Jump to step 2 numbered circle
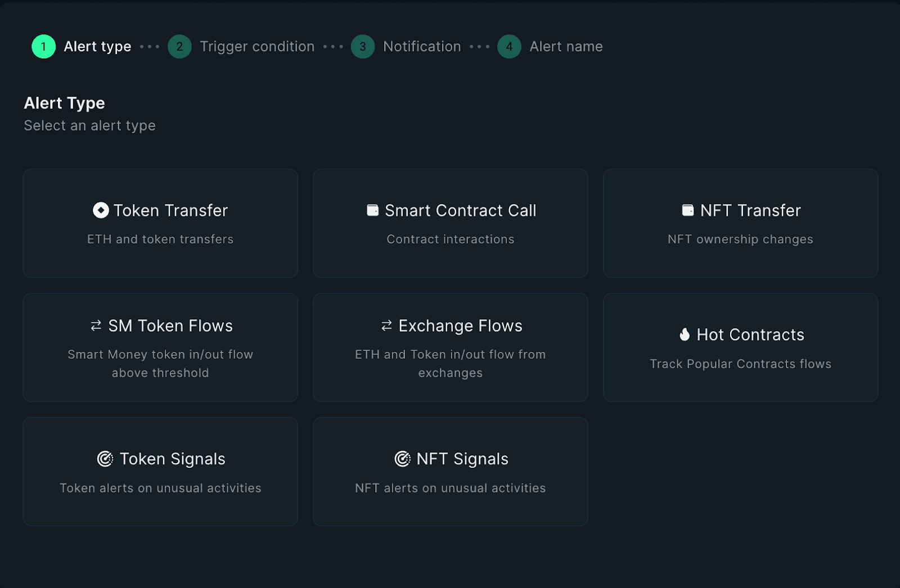900x588 pixels. [x=179, y=47]
